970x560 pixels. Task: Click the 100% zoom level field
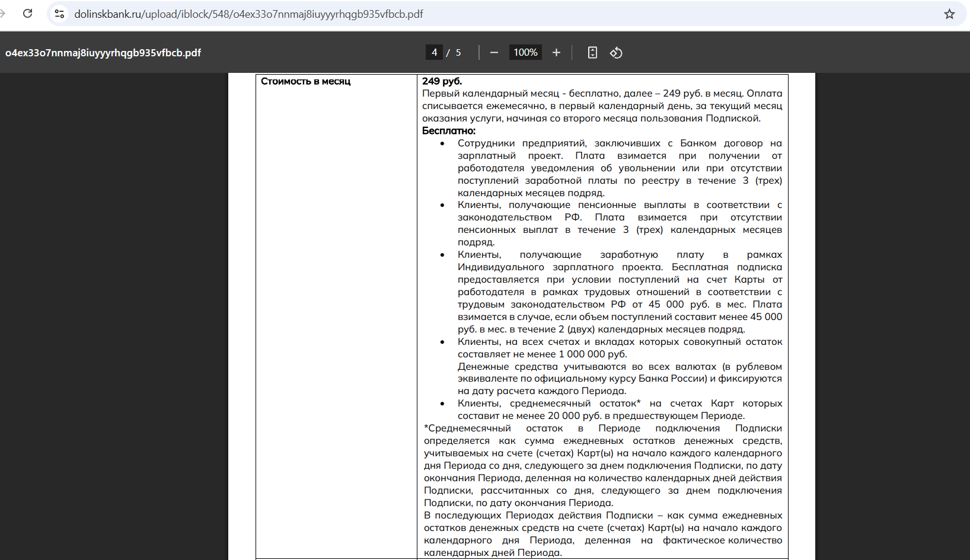tap(525, 53)
